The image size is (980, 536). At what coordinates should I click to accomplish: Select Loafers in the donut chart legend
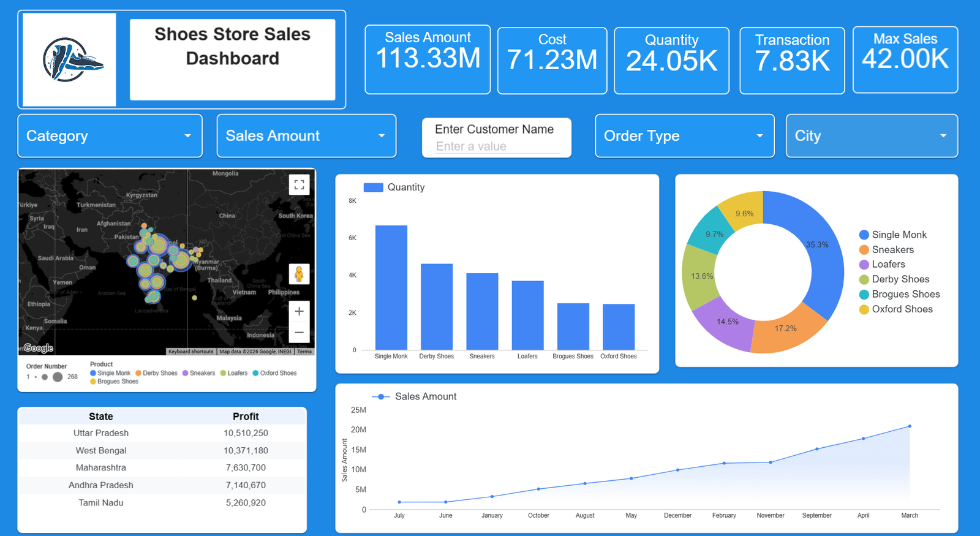[x=882, y=265]
